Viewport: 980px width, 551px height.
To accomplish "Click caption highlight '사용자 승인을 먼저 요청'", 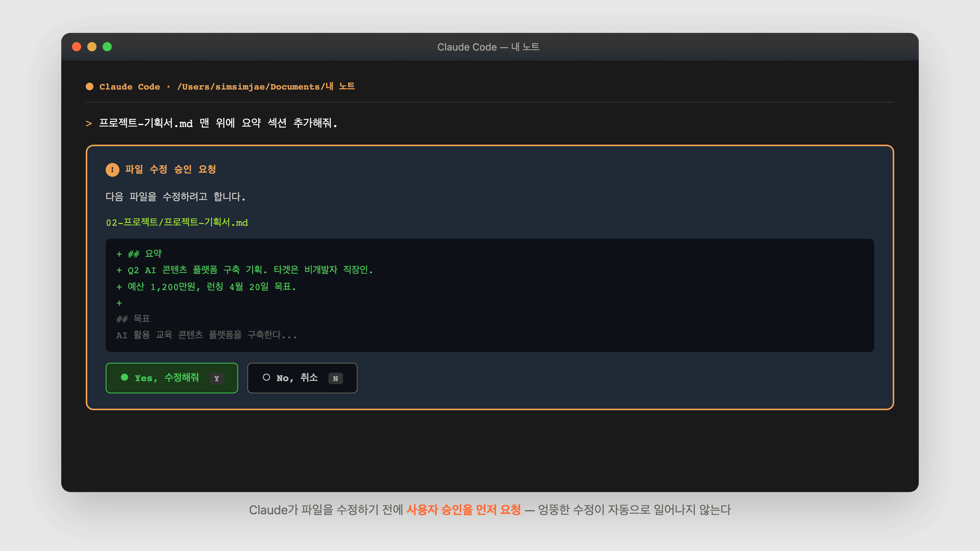I will pyautogui.click(x=463, y=510).
